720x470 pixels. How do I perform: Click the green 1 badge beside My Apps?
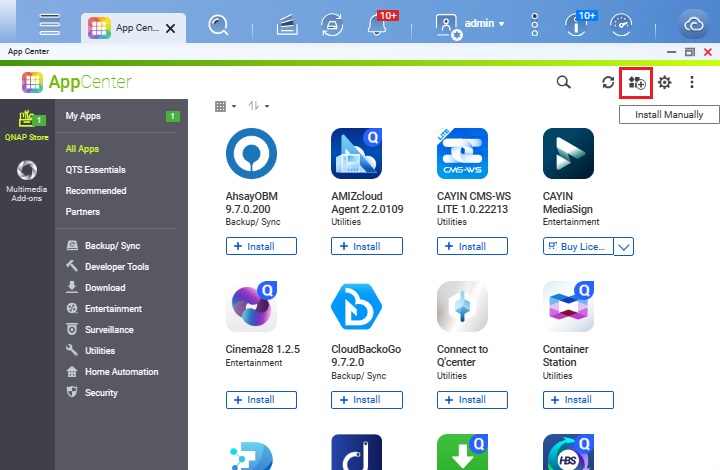coord(173,116)
